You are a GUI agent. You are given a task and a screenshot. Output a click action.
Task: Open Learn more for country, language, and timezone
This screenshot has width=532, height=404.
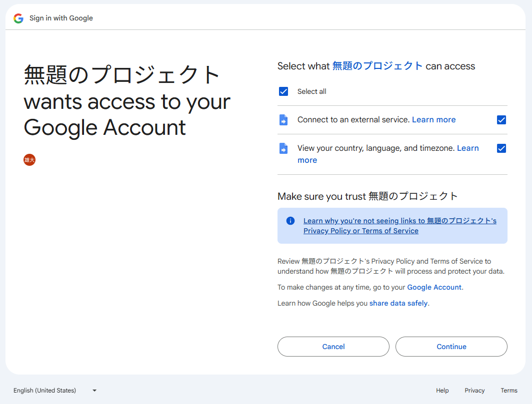point(467,148)
